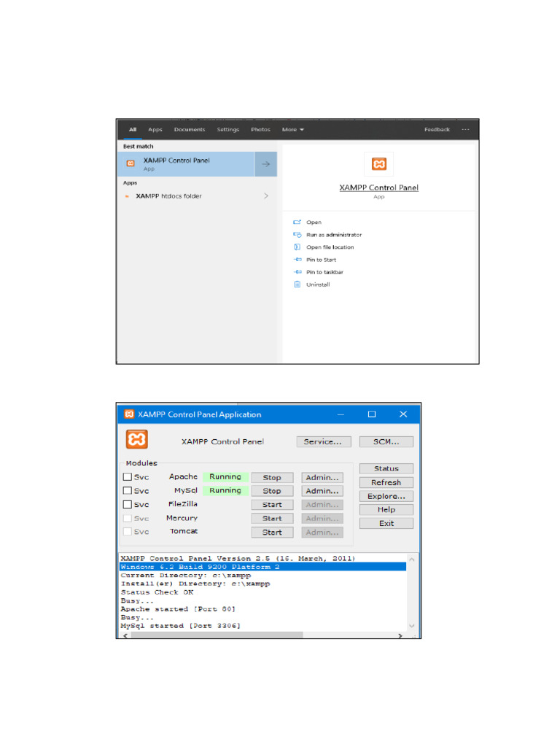Click the Apache 'Running' status label
Screen dimensions: 560x747
click(225, 477)
